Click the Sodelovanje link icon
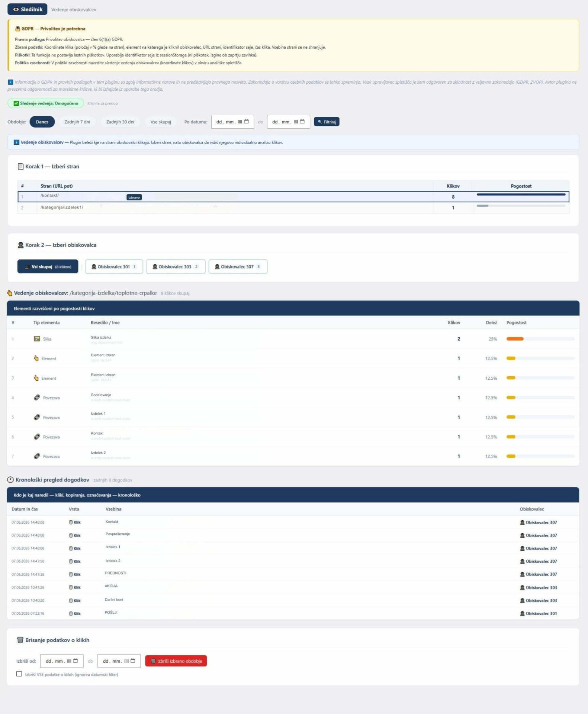 (37, 398)
